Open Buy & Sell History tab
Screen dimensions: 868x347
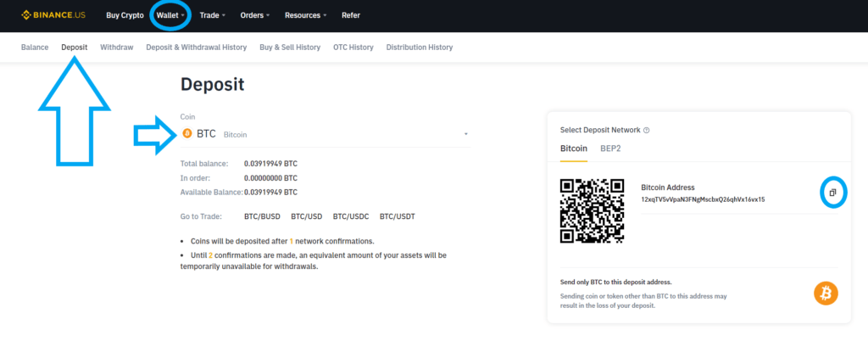[290, 48]
